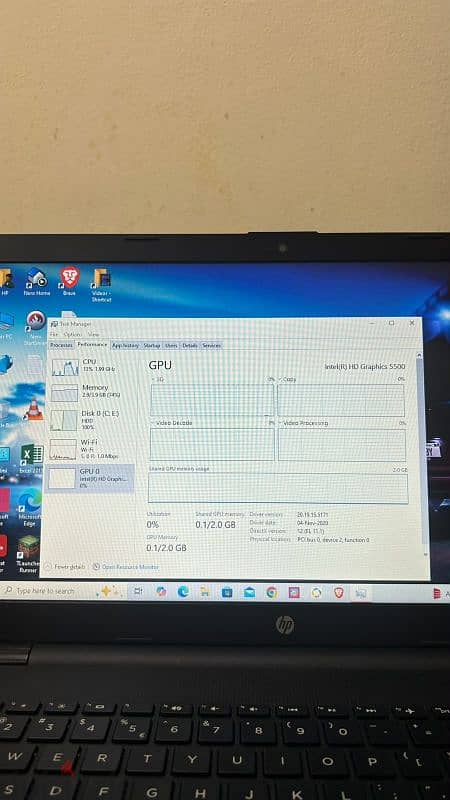
Task: Open the Options menu in Task Manager
Action: pyautogui.click(x=72, y=334)
